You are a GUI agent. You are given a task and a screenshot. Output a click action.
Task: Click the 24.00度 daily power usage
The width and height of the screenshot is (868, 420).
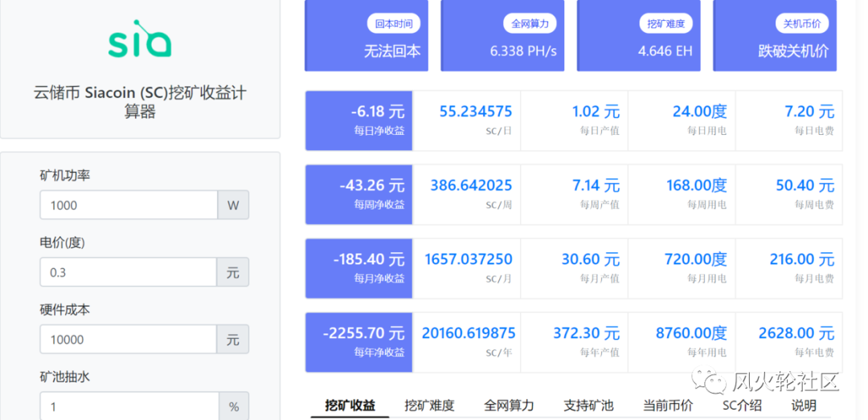click(x=700, y=112)
